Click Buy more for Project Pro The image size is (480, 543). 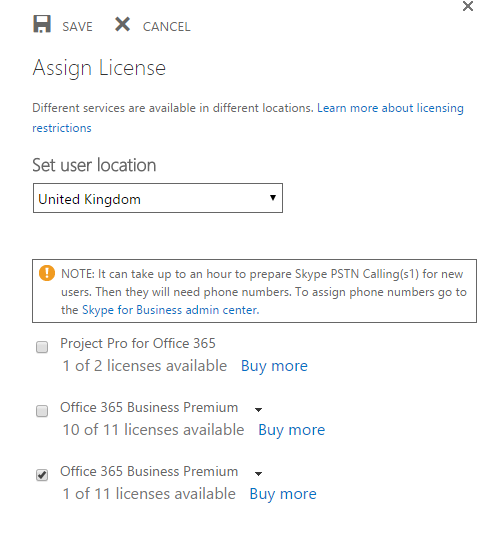tap(274, 366)
